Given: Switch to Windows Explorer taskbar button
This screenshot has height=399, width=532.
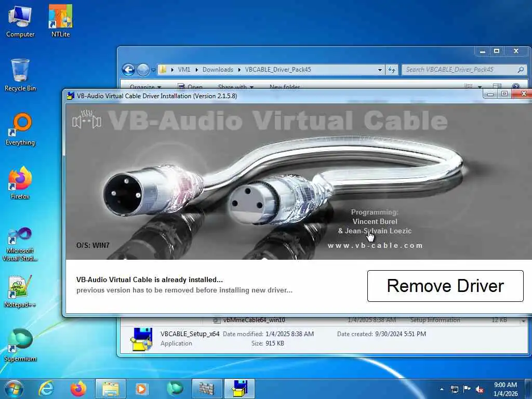Looking at the screenshot, I should tap(111, 389).
